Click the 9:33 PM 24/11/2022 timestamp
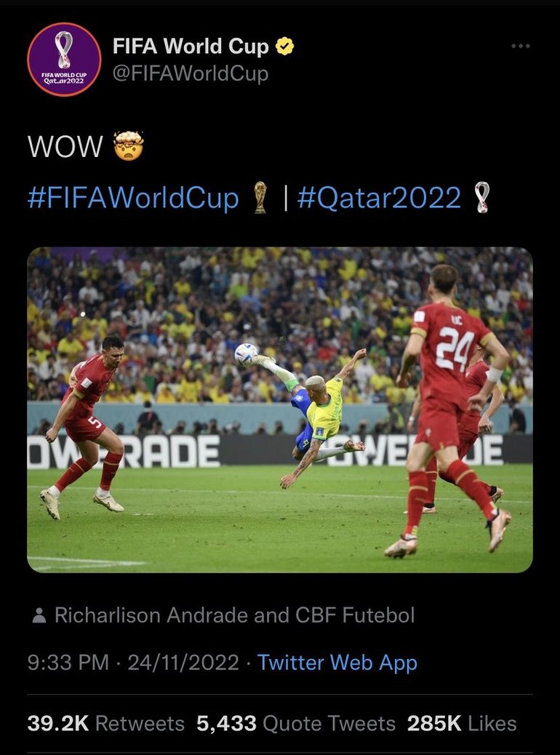 pyautogui.click(x=133, y=663)
